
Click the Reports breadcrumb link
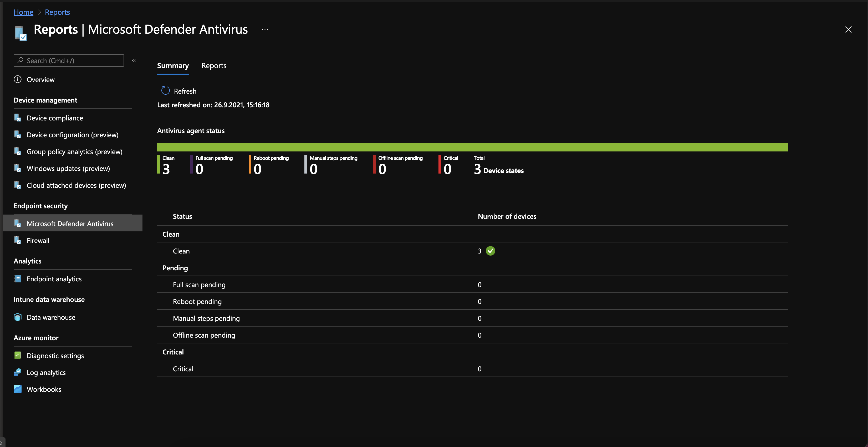coord(57,12)
